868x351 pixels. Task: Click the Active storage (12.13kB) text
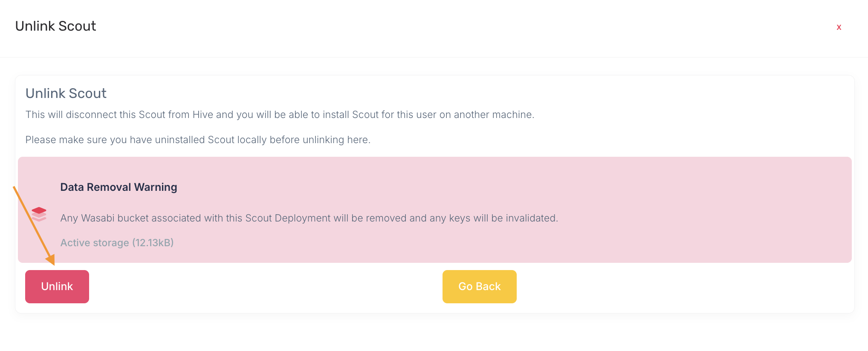117,243
